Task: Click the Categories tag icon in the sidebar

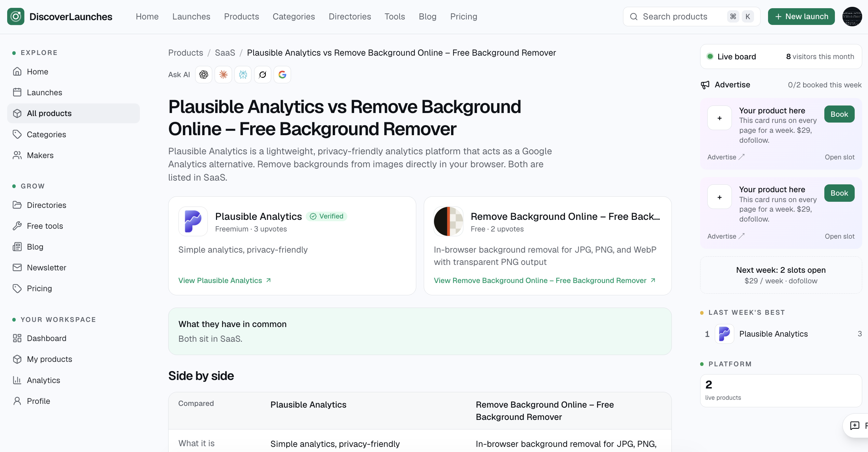Action: 17,135
